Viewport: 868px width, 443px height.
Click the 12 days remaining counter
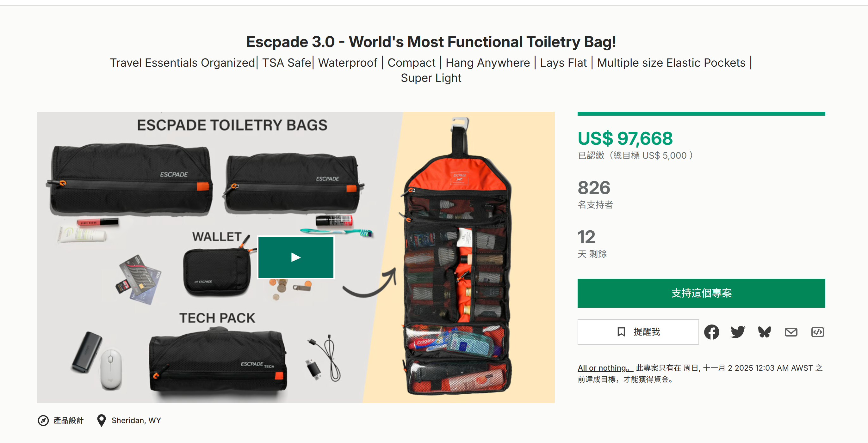coord(586,237)
